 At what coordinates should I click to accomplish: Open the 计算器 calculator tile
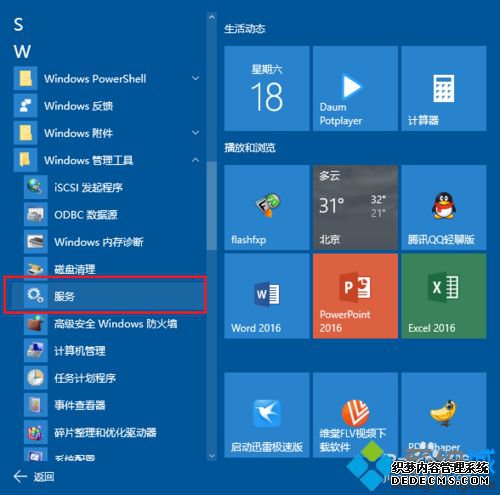point(444,88)
